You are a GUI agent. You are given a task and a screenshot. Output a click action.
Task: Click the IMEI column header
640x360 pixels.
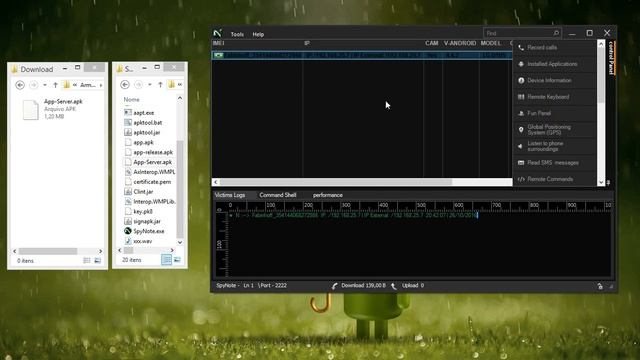(x=218, y=43)
